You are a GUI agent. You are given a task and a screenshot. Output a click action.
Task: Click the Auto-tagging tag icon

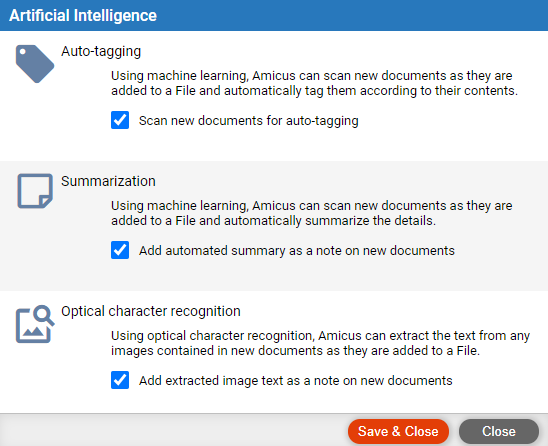tap(35, 64)
